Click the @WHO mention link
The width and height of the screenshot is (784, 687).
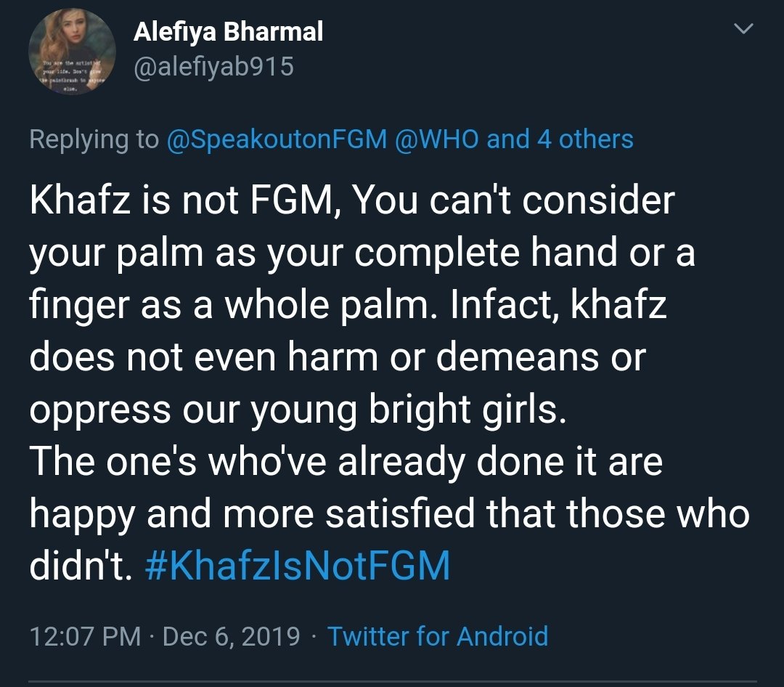(x=436, y=139)
